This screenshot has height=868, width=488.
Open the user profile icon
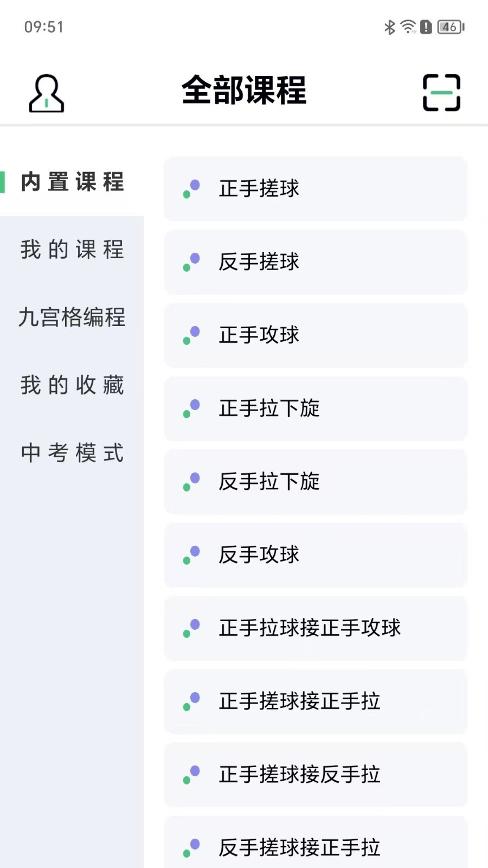46,93
